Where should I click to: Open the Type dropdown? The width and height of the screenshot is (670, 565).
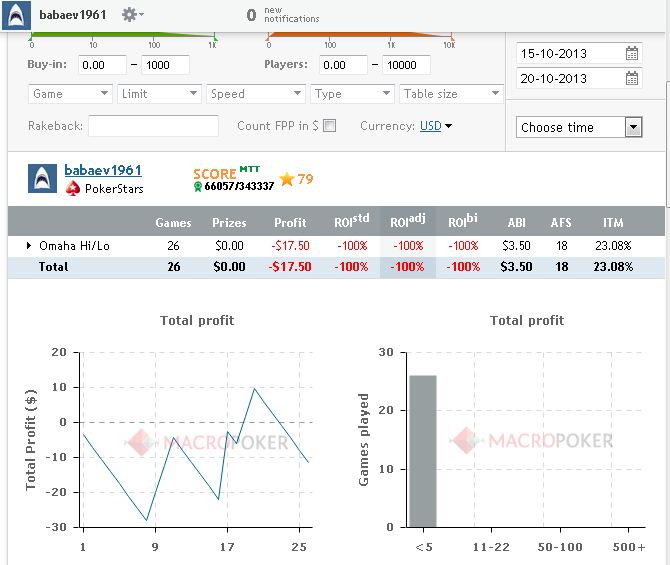click(352, 94)
